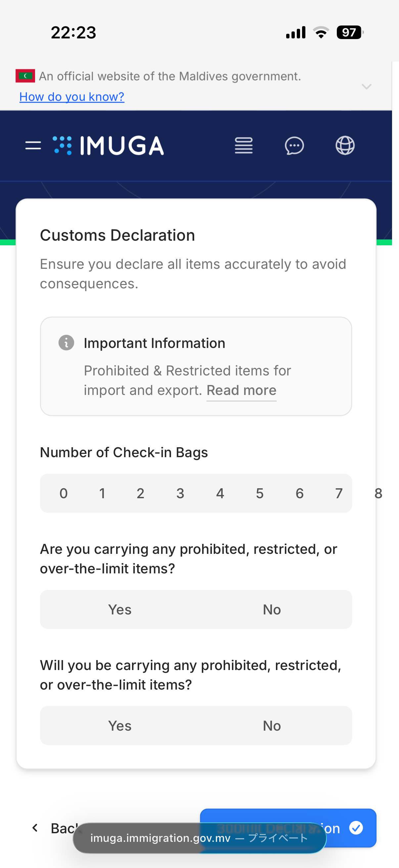Select No for currently carrying prohibited items
The image size is (399, 868).
272,609
